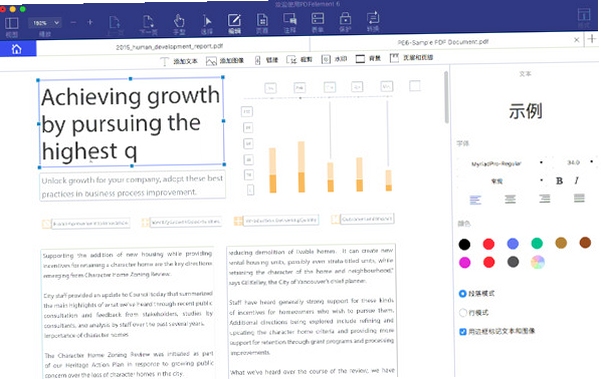Image resolution: width=601 pixels, height=379 pixels.
Task: Toggle the mark text and images with borders checkbox
Action: click(463, 332)
